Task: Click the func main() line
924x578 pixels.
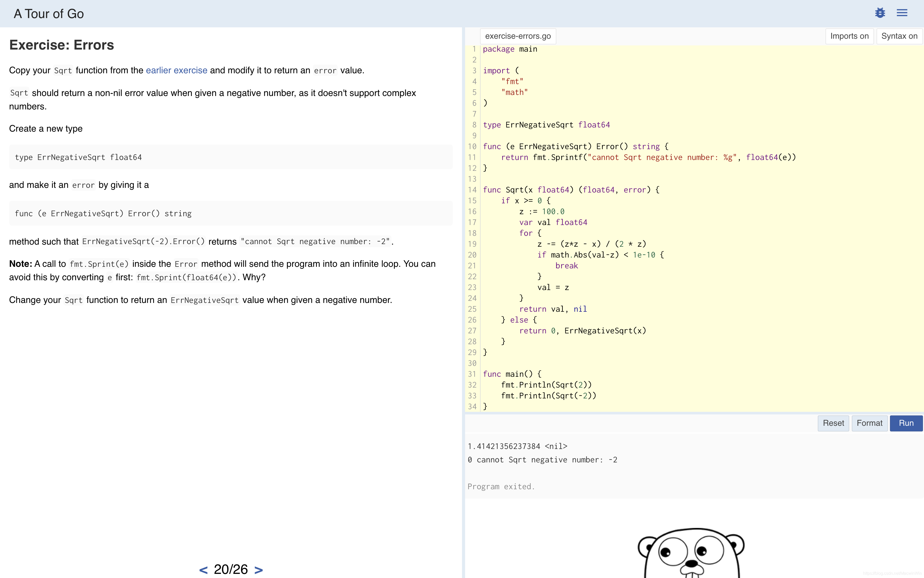Action: (512, 374)
